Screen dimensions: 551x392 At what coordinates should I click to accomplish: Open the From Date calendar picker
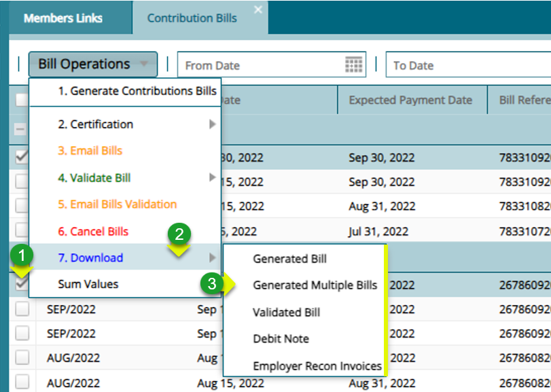point(353,65)
